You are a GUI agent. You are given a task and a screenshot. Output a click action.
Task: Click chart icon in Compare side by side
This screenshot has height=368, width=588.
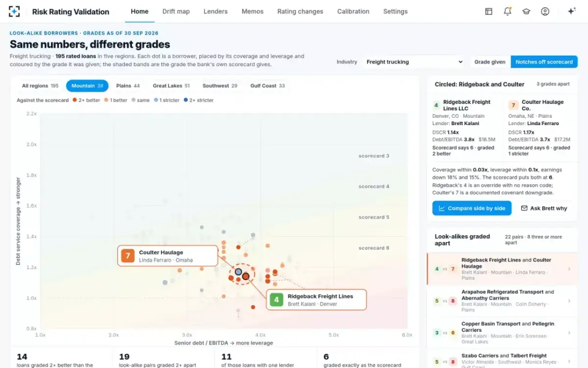coord(441,208)
